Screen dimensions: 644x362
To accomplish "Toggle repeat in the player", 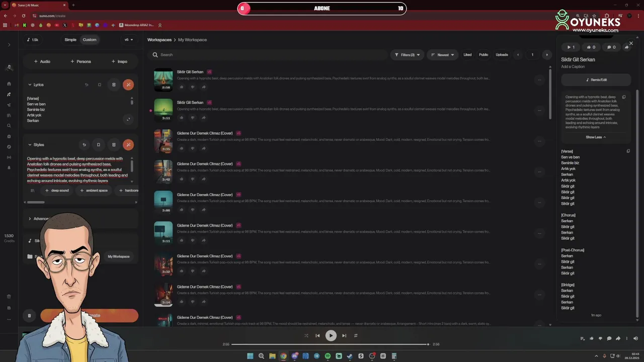I will [x=356, y=335].
